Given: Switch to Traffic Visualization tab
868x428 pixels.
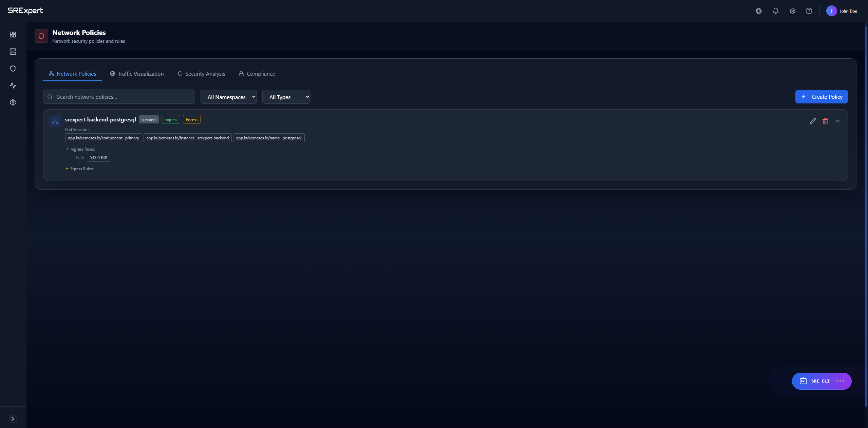Looking at the screenshot, I should (x=137, y=74).
